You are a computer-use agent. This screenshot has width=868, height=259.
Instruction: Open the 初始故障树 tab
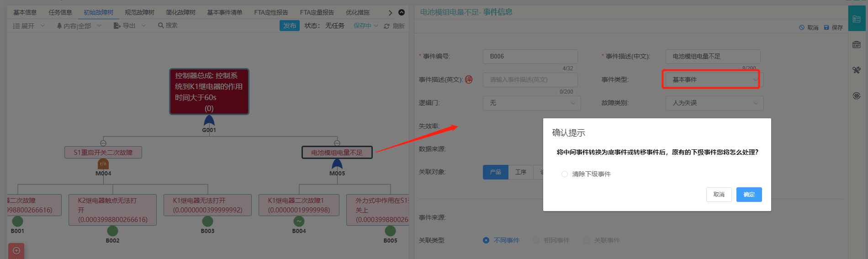tap(98, 12)
